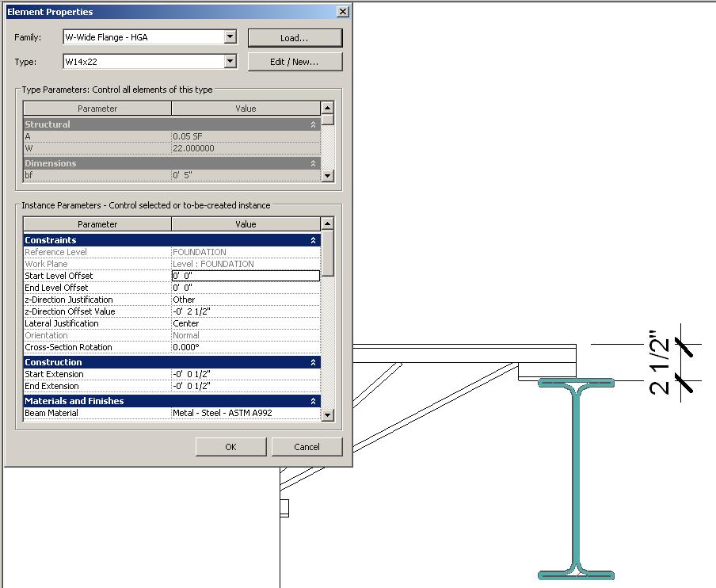The height and width of the screenshot is (588, 716).
Task: Click the z-Direction Justification value Other
Action: pyautogui.click(x=246, y=300)
